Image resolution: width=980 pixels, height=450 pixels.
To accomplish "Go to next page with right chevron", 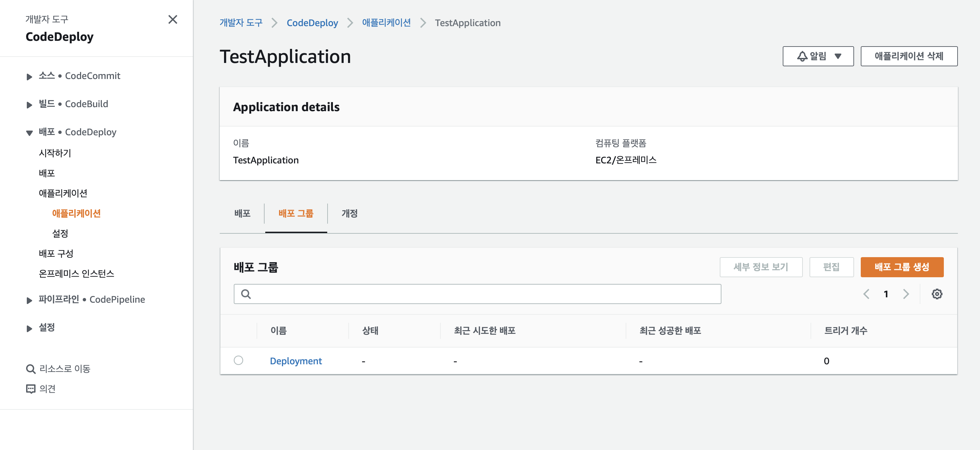I will click(906, 294).
